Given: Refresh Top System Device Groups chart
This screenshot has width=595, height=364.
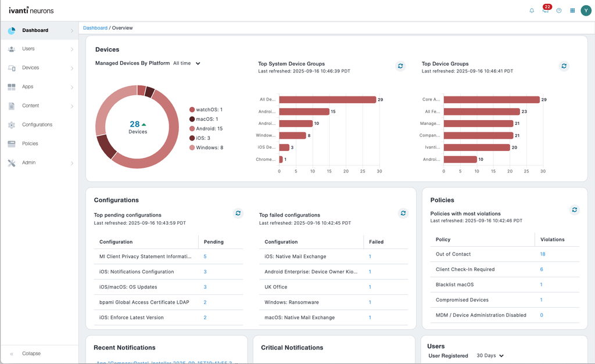Looking at the screenshot, I should point(400,66).
